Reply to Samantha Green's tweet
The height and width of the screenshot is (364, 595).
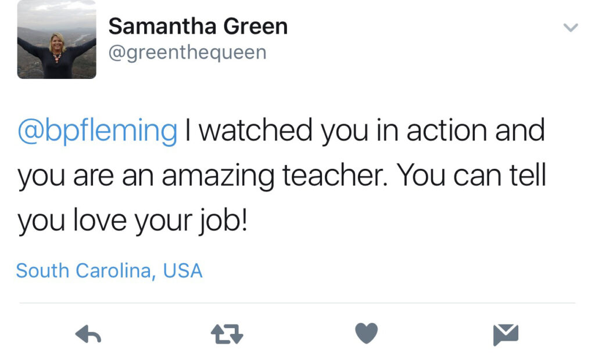tap(88, 334)
